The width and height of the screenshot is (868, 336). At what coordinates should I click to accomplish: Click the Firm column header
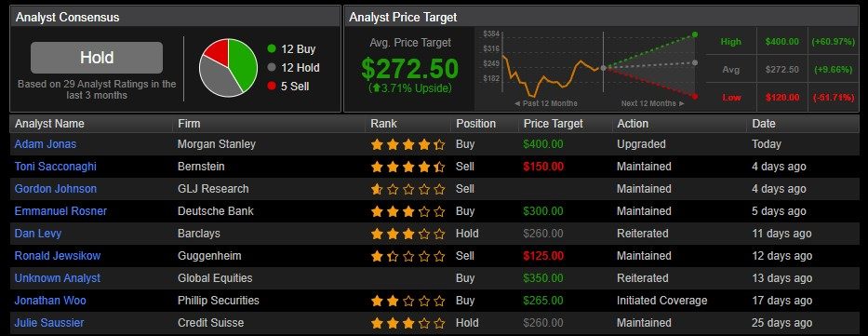189,124
